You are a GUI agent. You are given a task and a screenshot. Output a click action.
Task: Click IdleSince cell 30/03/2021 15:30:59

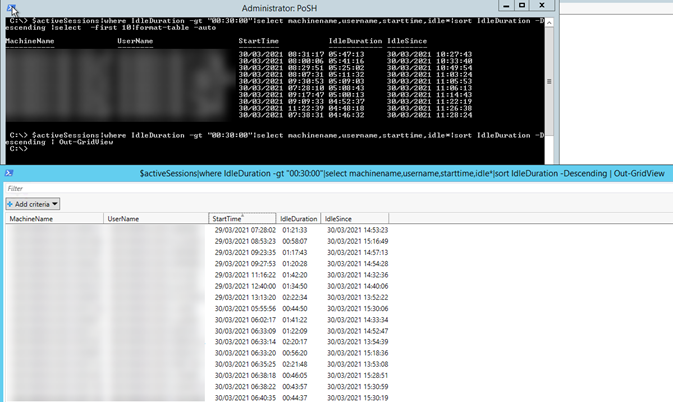358,386
